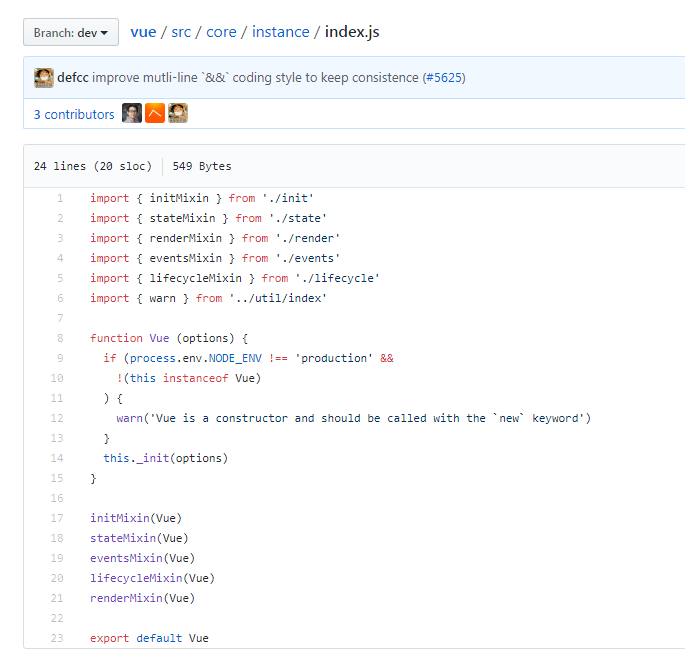685x667 pixels.
Task: Click the index.js filename in breadcrumb
Action: [x=352, y=32]
